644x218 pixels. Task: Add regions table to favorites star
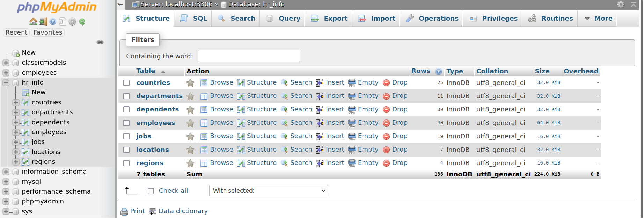point(190,163)
